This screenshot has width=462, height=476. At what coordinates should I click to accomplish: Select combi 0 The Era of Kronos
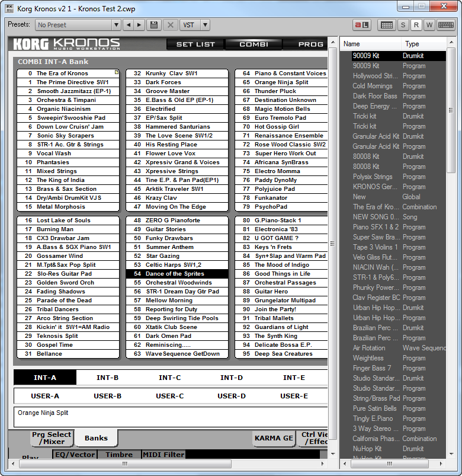[x=68, y=73]
